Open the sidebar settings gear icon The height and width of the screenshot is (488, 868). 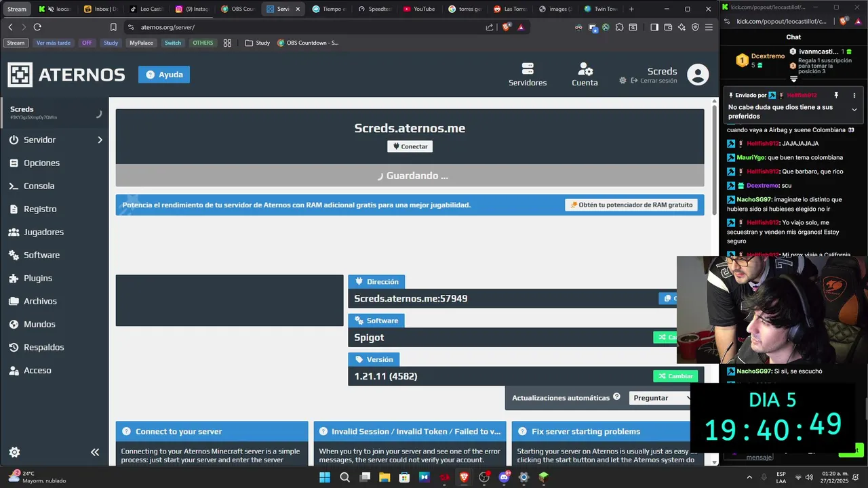(x=14, y=452)
